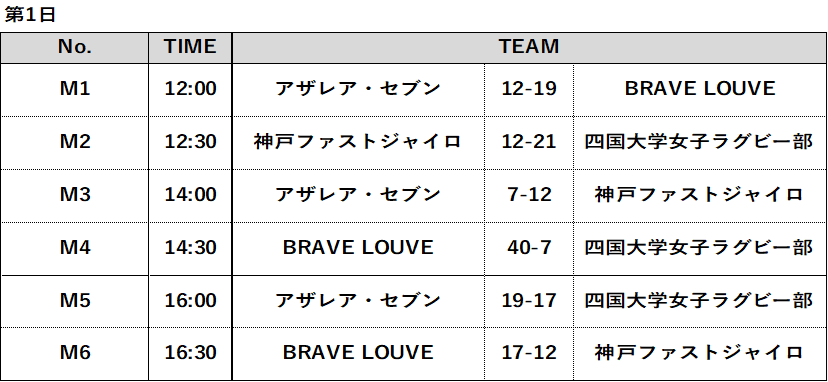Click the 14:00 time cell

tap(190, 194)
